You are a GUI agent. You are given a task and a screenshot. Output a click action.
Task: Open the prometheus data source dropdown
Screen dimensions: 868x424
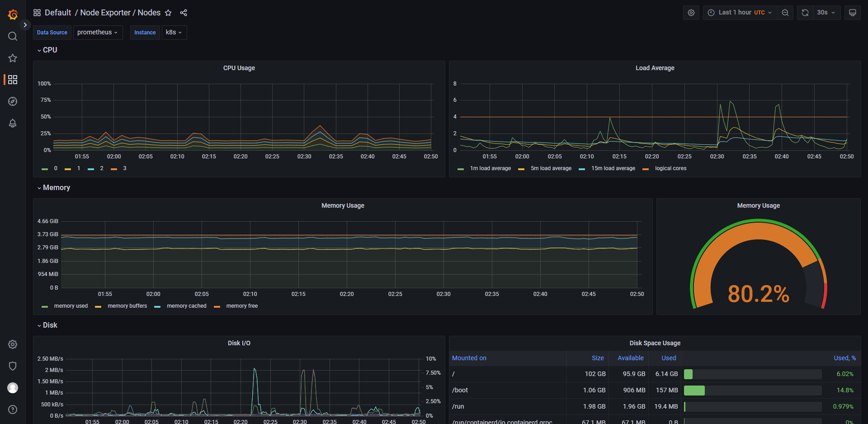tap(98, 33)
